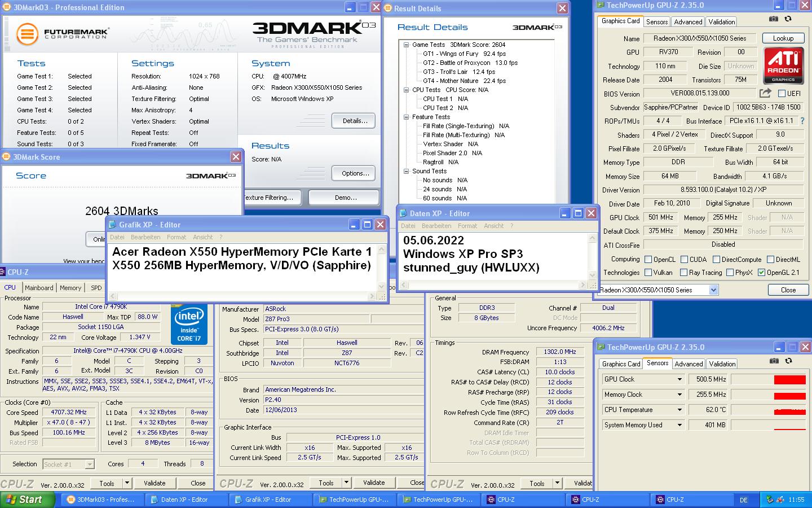The width and height of the screenshot is (812, 508).
Task: Click the Options... button in 3DMark03
Action: 355,173
